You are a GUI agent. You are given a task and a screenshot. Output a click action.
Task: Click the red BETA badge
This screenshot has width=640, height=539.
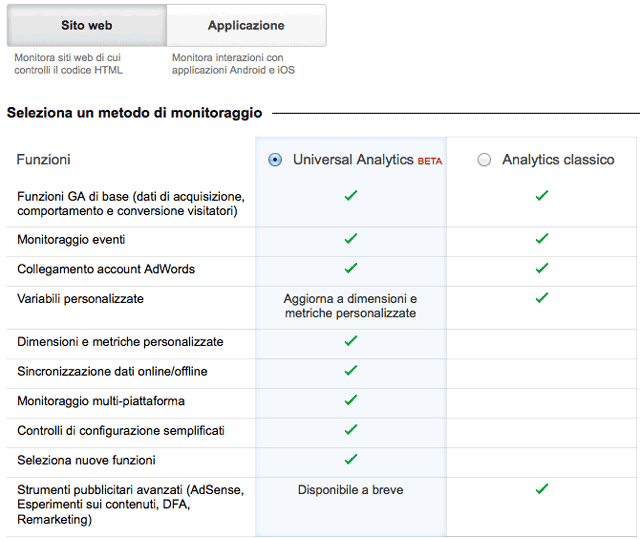429,161
